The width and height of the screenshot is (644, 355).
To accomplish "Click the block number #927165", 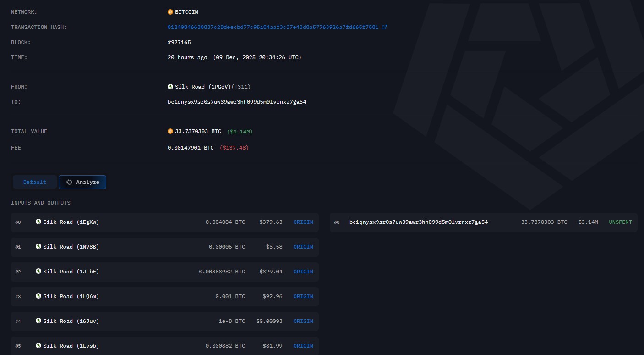I will [x=179, y=42].
